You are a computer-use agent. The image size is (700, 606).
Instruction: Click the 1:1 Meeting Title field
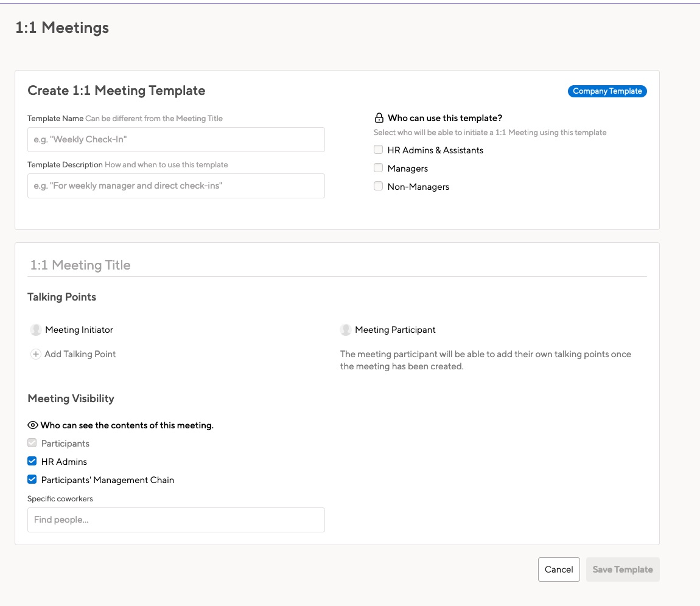[337, 265]
